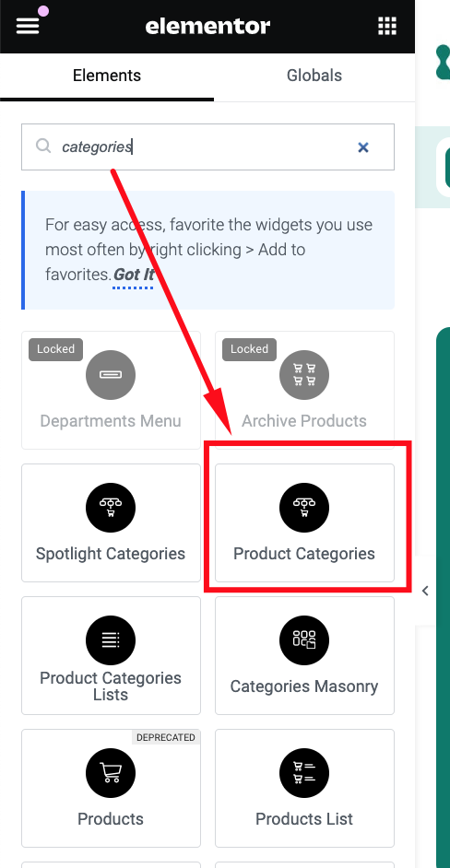
Task: Switch to the Elements tab
Action: click(107, 76)
